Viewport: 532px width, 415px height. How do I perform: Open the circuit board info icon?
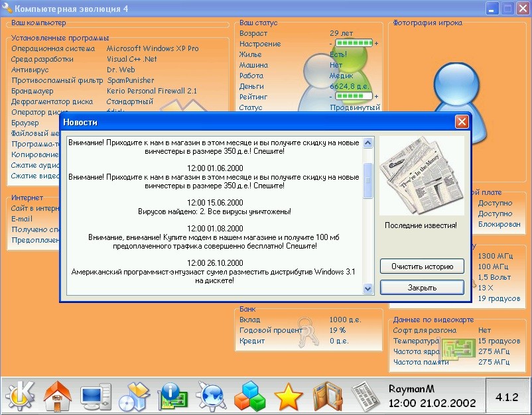[172, 396]
